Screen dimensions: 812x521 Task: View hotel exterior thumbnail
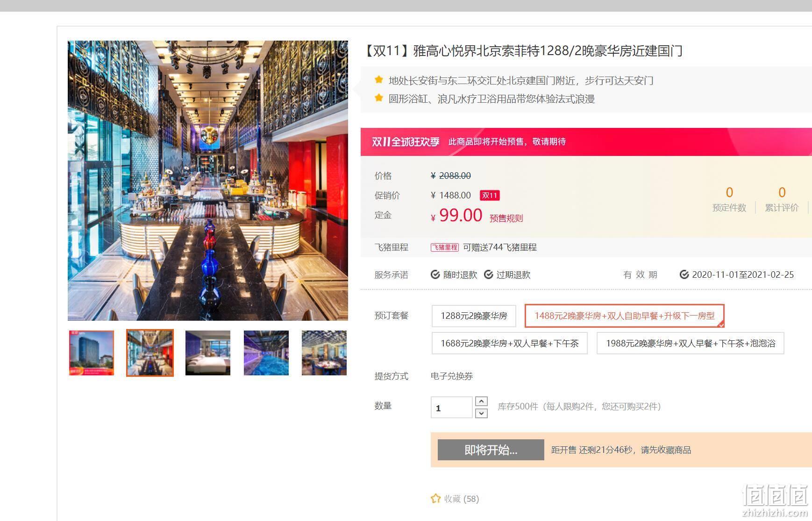(92, 353)
